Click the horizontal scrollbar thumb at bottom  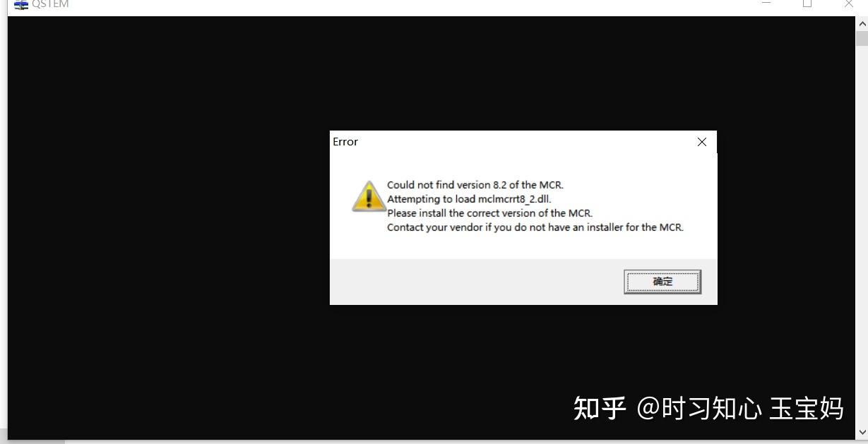click(x=32, y=442)
